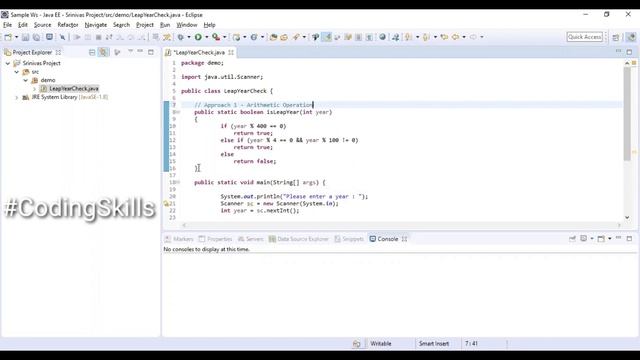The image size is (640, 360).
Task: Expand the LeapYearCheck.java tree node
Action: coord(35,89)
